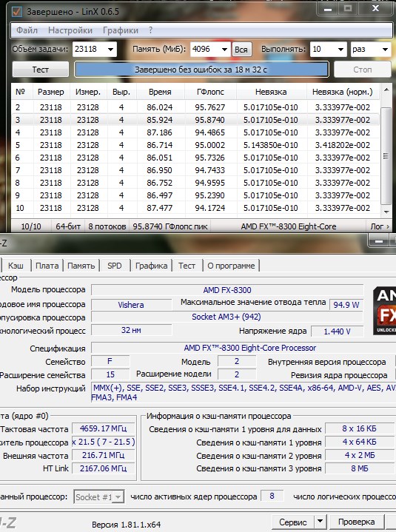Click 8 потоков in LinX status bar
396x532 pixels.
pos(107,226)
